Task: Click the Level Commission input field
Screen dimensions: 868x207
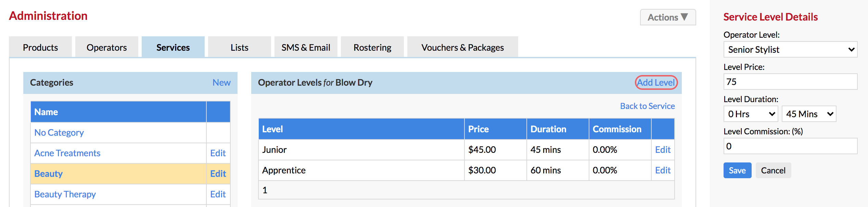Action: (790, 146)
